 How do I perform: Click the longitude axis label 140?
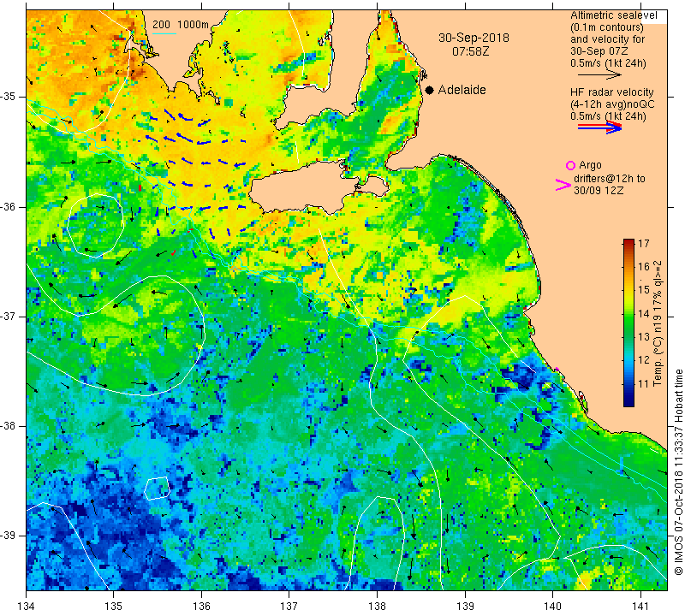tap(552, 607)
